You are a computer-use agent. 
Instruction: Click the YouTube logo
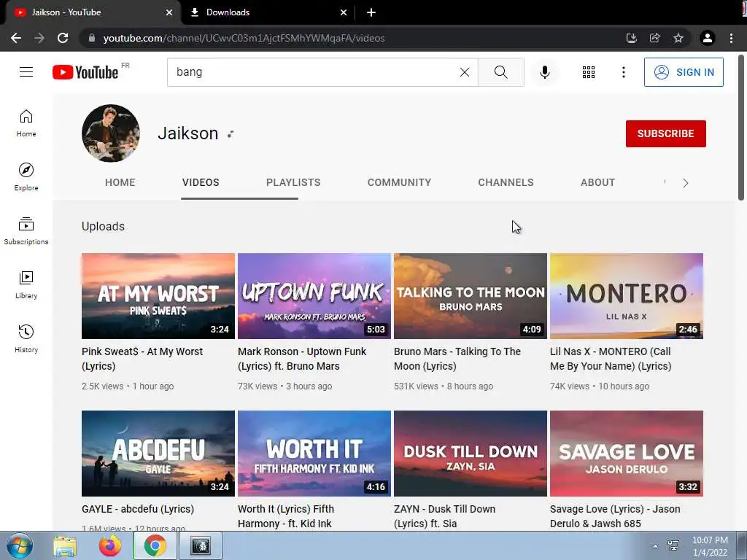pyautogui.click(x=85, y=72)
